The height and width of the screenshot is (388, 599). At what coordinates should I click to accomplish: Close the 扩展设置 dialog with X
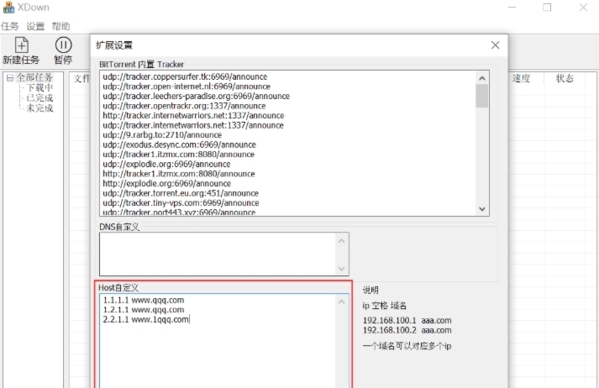(x=495, y=45)
